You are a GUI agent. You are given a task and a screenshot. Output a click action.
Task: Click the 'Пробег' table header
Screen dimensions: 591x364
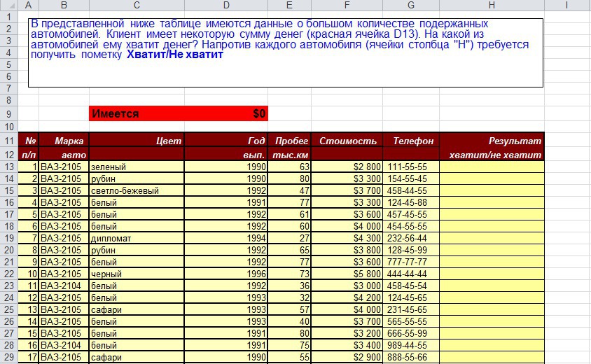[x=289, y=141]
